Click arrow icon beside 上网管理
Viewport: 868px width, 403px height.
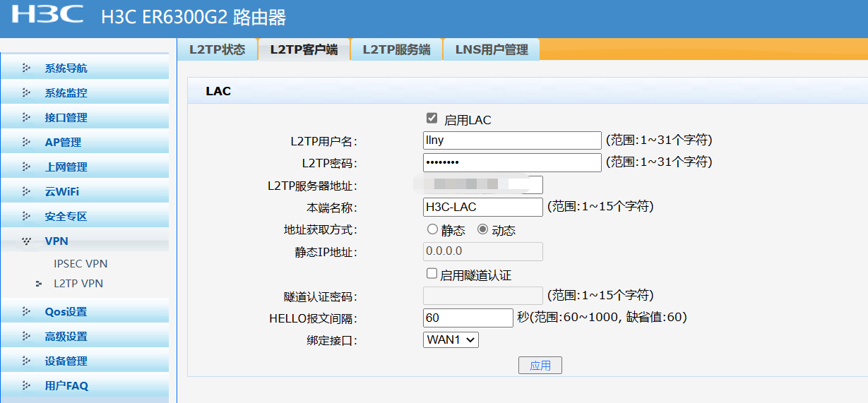click(27, 167)
